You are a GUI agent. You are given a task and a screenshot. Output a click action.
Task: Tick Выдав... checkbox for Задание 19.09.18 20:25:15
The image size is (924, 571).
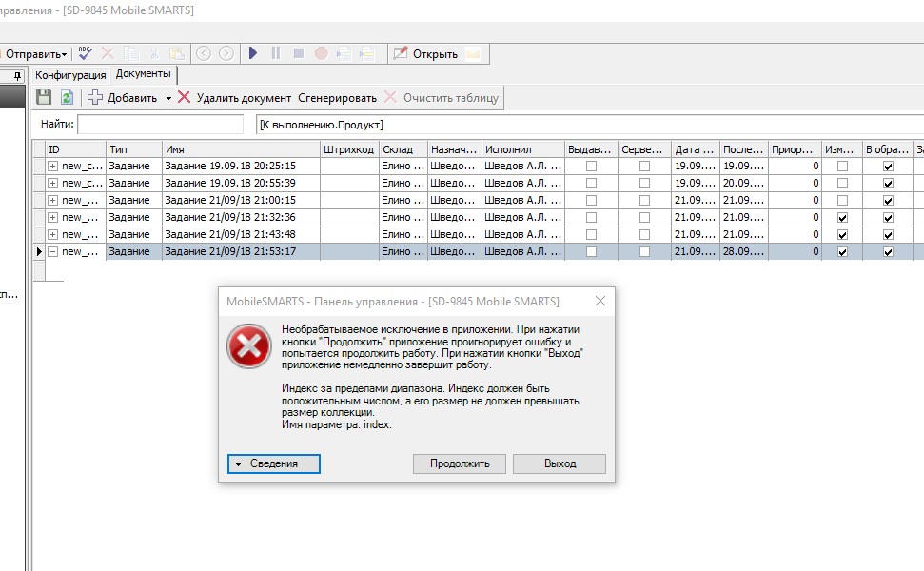click(x=591, y=167)
